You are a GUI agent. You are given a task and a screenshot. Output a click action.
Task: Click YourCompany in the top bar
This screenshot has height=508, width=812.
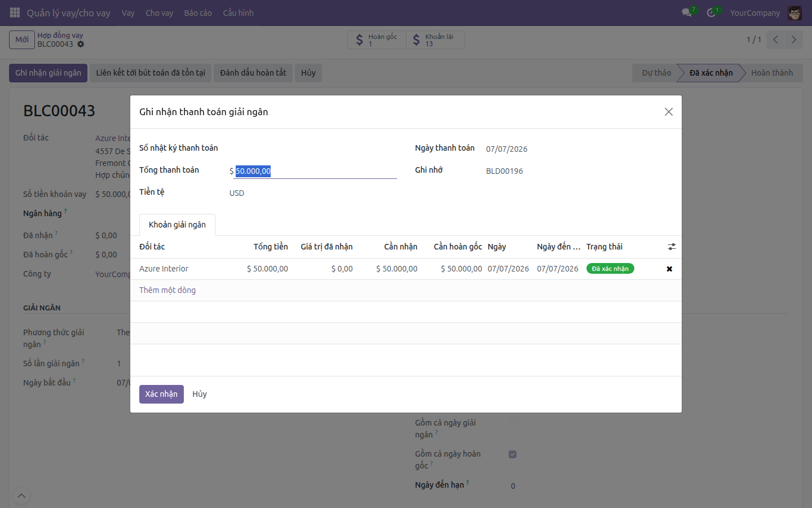pyautogui.click(x=755, y=12)
